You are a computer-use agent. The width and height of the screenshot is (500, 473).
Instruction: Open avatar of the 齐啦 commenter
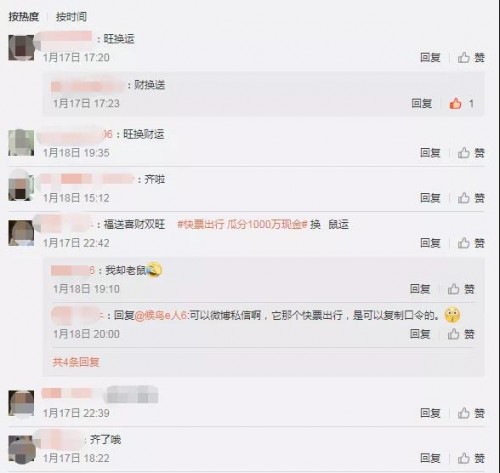(21, 186)
